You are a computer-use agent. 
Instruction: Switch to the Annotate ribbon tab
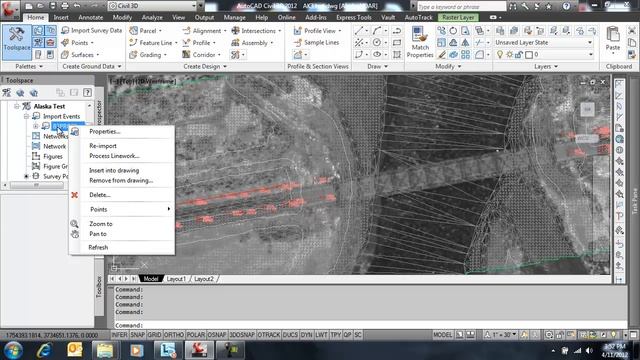[91, 18]
